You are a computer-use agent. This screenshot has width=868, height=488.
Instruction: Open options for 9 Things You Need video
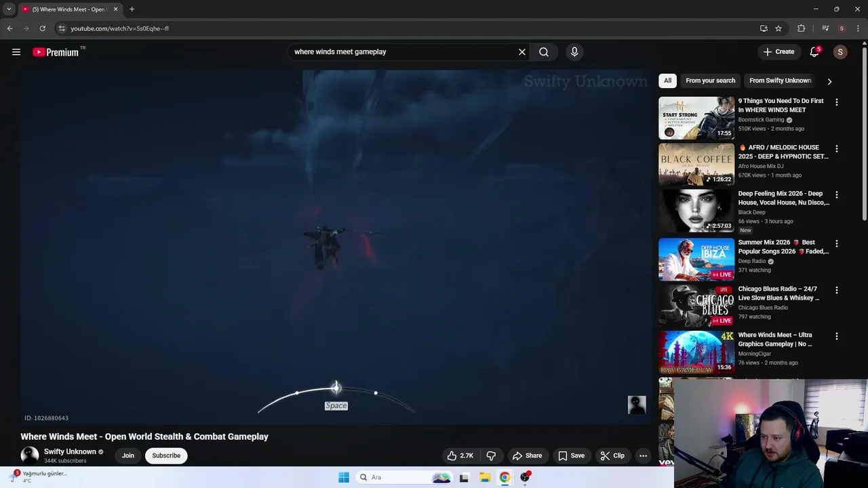[x=836, y=102]
